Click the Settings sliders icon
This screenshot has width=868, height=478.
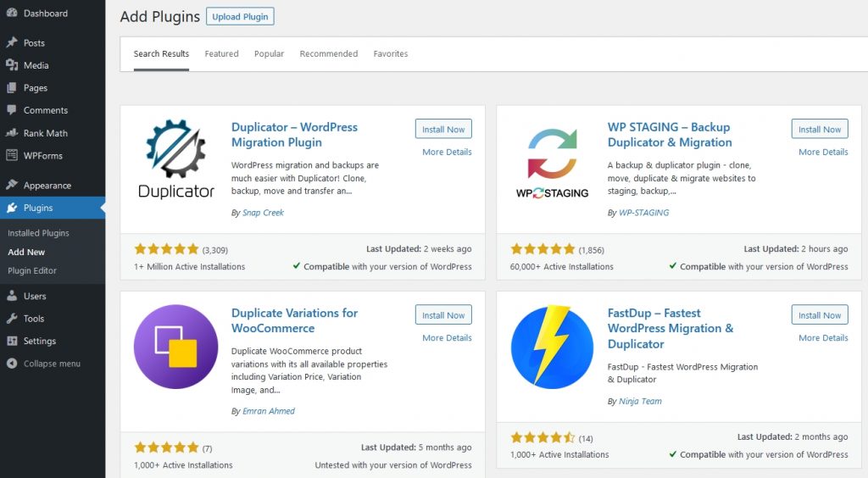coord(12,341)
